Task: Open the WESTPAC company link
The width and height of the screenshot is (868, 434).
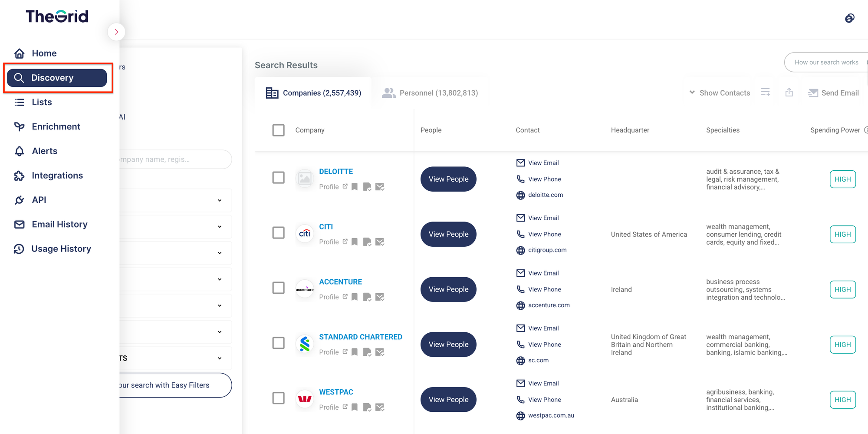Action: coord(336,392)
